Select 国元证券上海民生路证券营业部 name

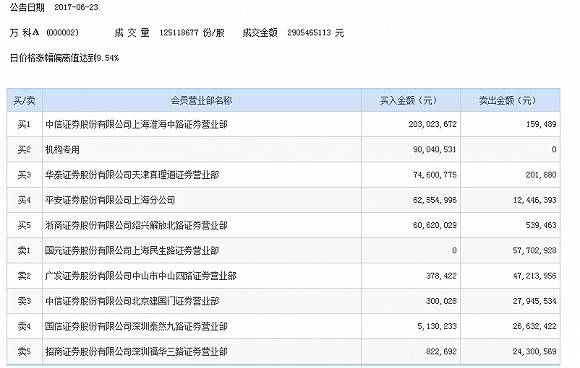click(x=132, y=251)
